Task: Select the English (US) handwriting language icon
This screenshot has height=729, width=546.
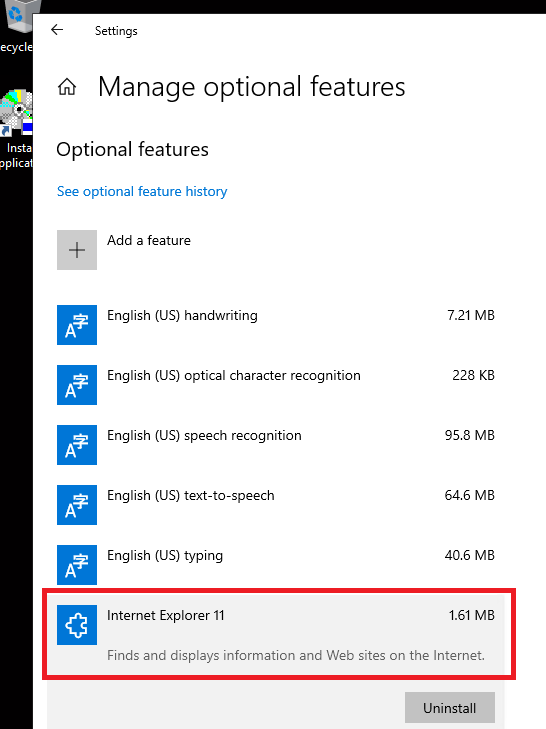Action: tap(77, 325)
